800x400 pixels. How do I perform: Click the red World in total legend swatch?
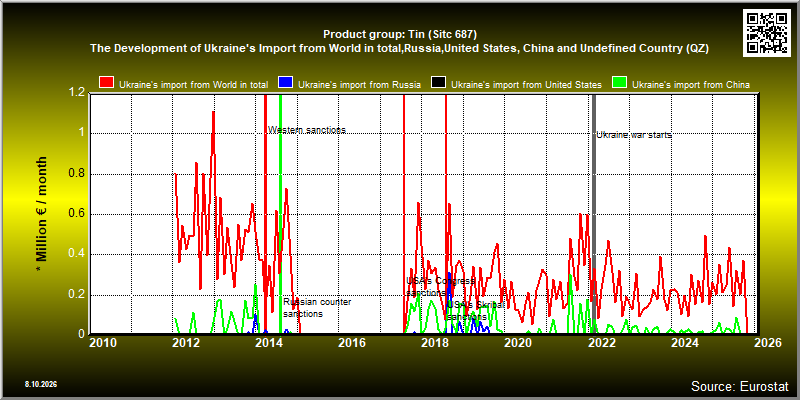point(107,84)
